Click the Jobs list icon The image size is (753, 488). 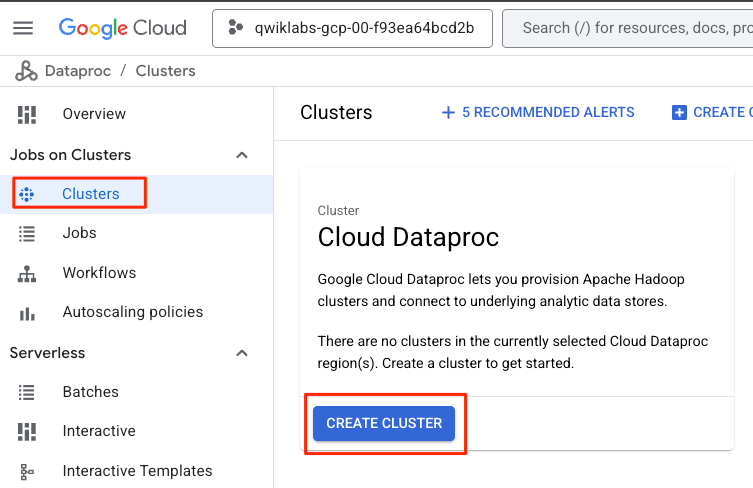27,233
